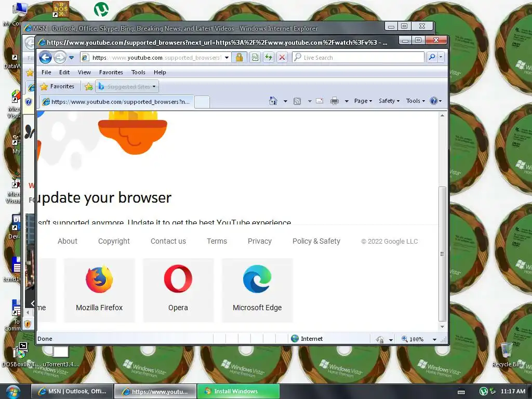Follow the Privacy footer link
532x399 pixels.
(x=260, y=241)
